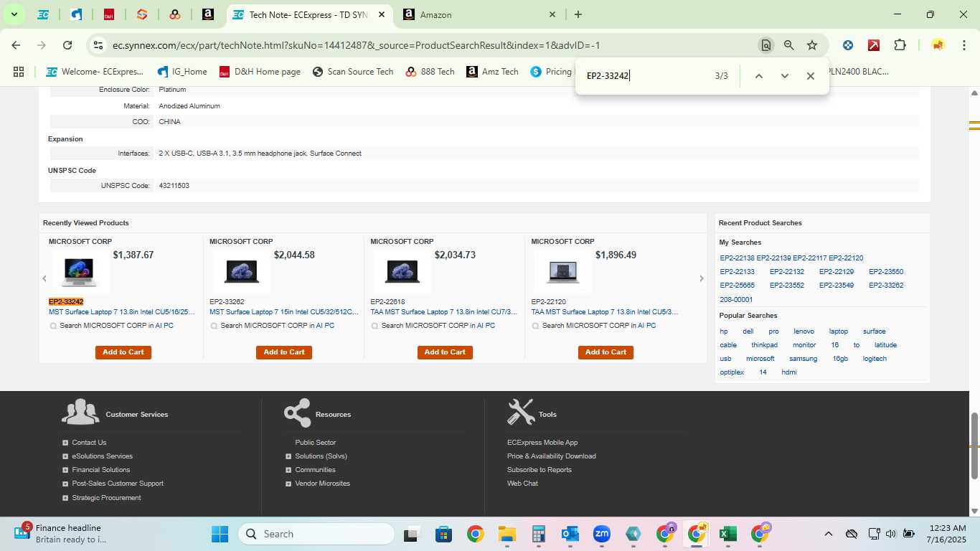Jump to previous find result
The image size is (980, 551).
point(758,76)
